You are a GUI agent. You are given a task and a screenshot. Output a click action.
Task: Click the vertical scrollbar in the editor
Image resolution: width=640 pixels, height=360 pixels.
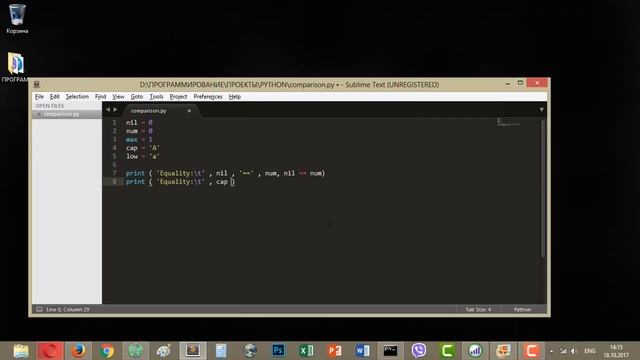point(543,189)
